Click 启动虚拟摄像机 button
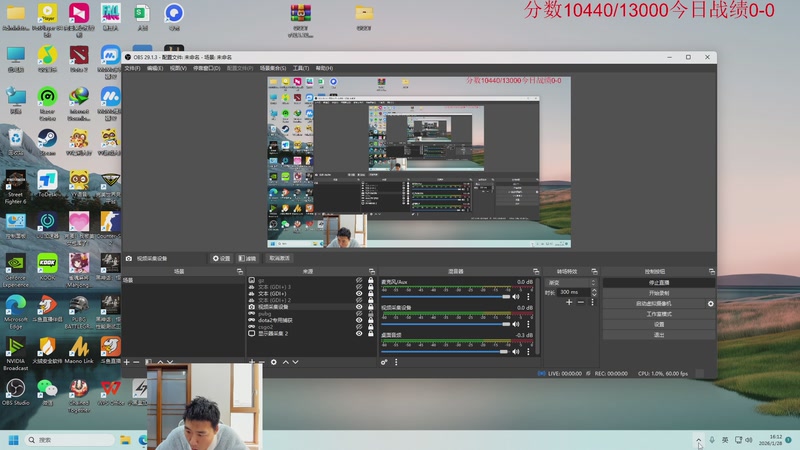The height and width of the screenshot is (450, 800). 654,304
